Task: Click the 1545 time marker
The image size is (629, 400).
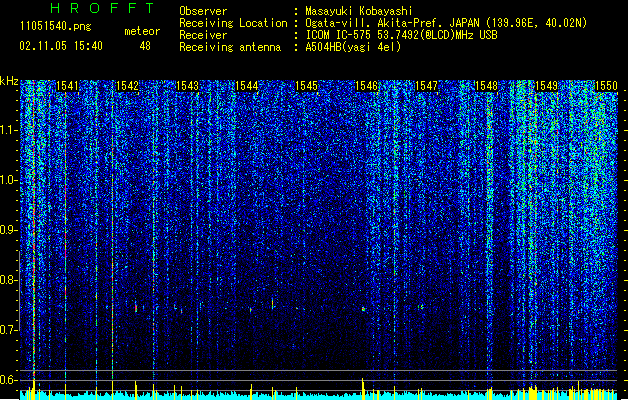Action: click(306, 86)
